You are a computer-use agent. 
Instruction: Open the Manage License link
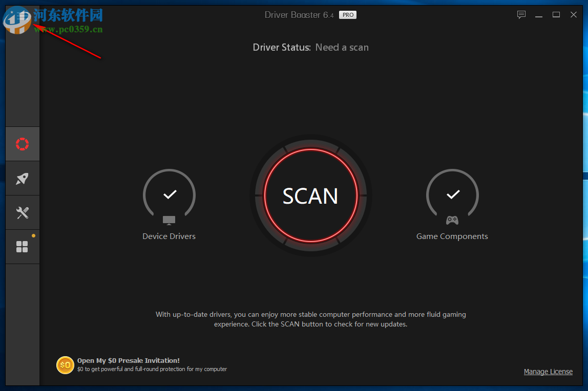pos(548,372)
